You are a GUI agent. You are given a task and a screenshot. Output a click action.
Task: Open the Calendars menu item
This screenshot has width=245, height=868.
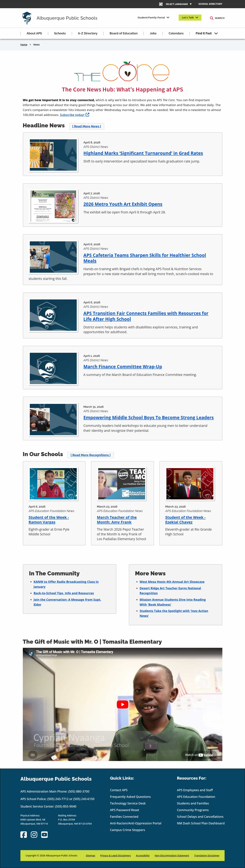tap(176, 33)
